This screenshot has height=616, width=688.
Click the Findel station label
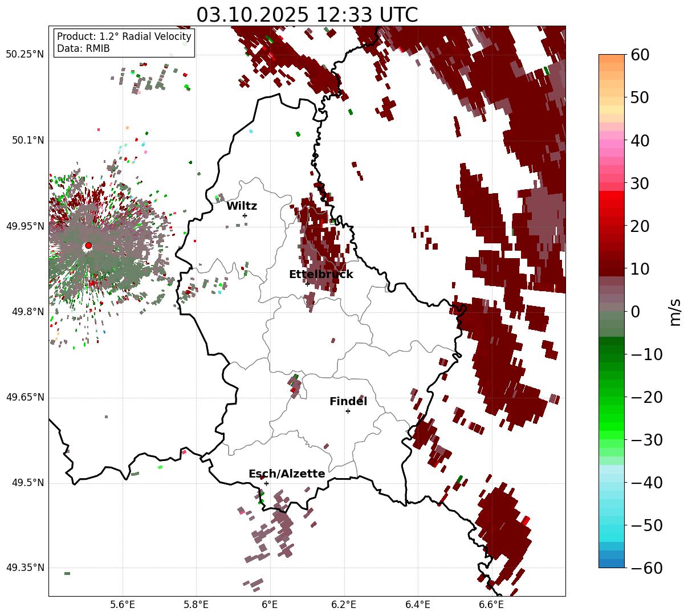click(x=348, y=402)
